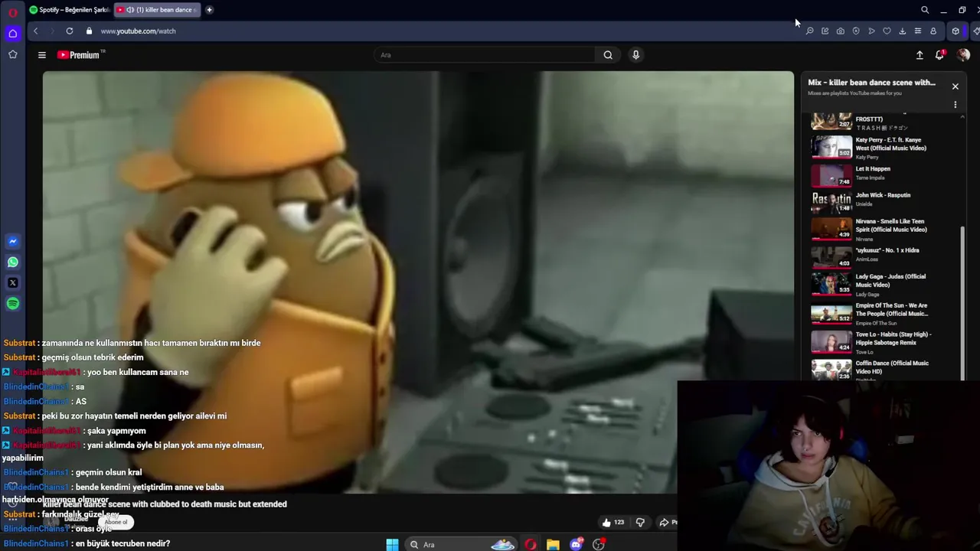Subscribe using the 'Abone ol' button

(x=116, y=523)
